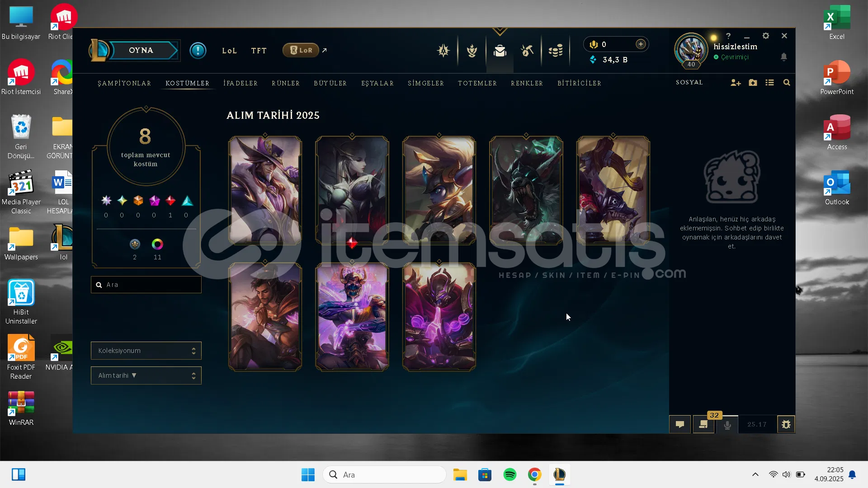The width and height of the screenshot is (868, 488).
Task: Open the WinRAR desktop shortcut
Action: point(21,408)
